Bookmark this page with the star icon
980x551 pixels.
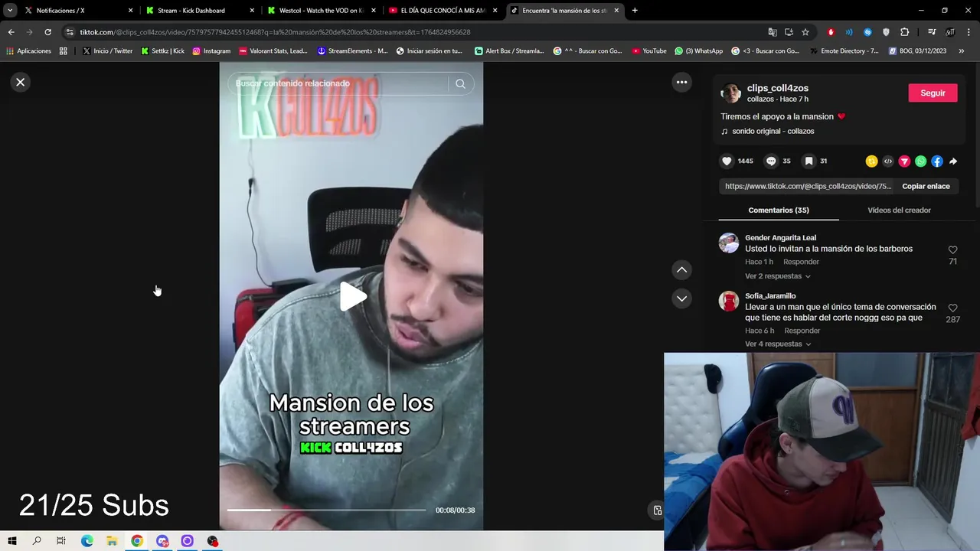pos(805,32)
